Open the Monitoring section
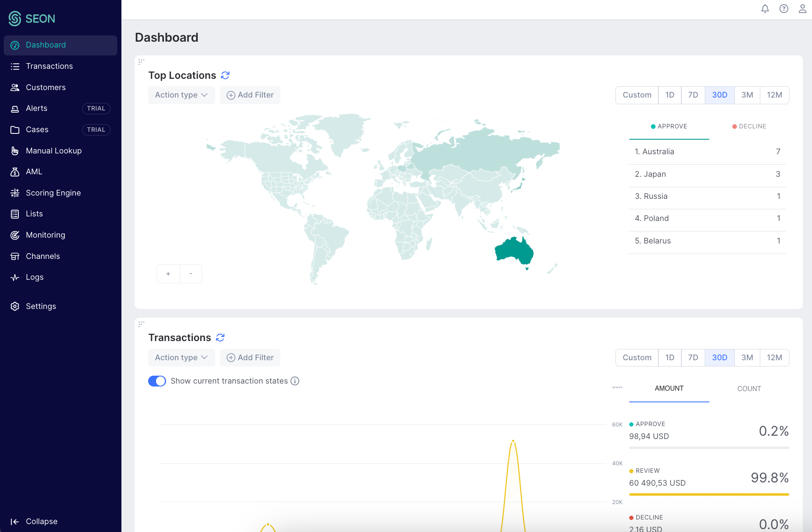This screenshot has width=812, height=532. pos(45,235)
